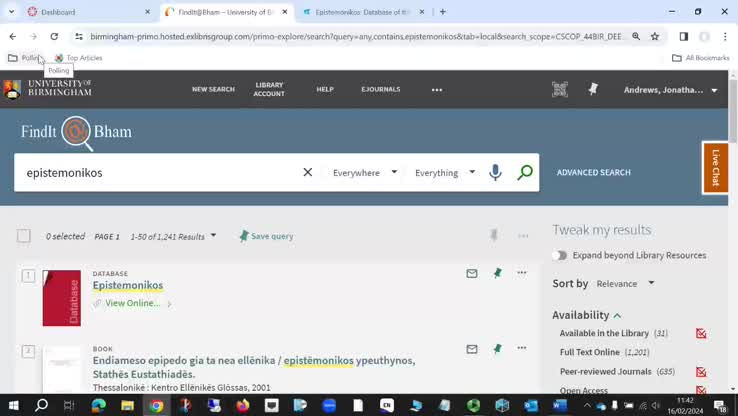This screenshot has width=738, height=416.
Task: Open EJOURNALS menu item
Action: 381,89
